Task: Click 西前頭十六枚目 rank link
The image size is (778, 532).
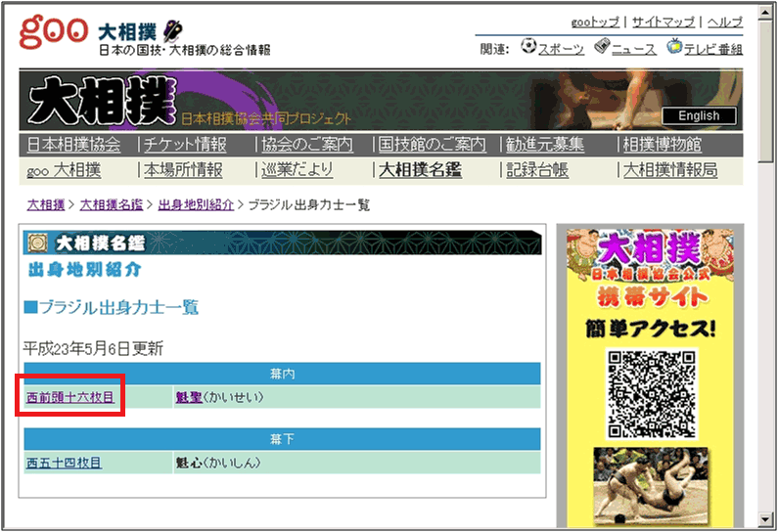Action: pyautogui.click(x=70, y=398)
